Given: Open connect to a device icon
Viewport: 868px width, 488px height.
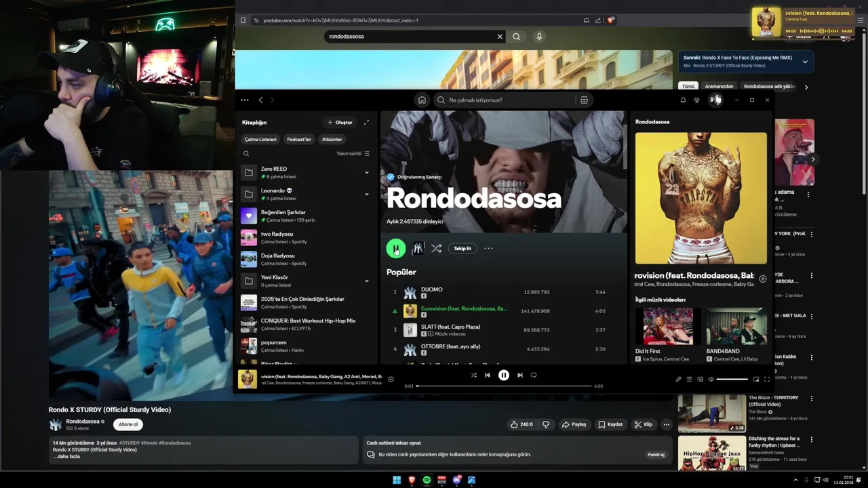Looking at the screenshot, I should pyautogui.click(x=700, y=380).
